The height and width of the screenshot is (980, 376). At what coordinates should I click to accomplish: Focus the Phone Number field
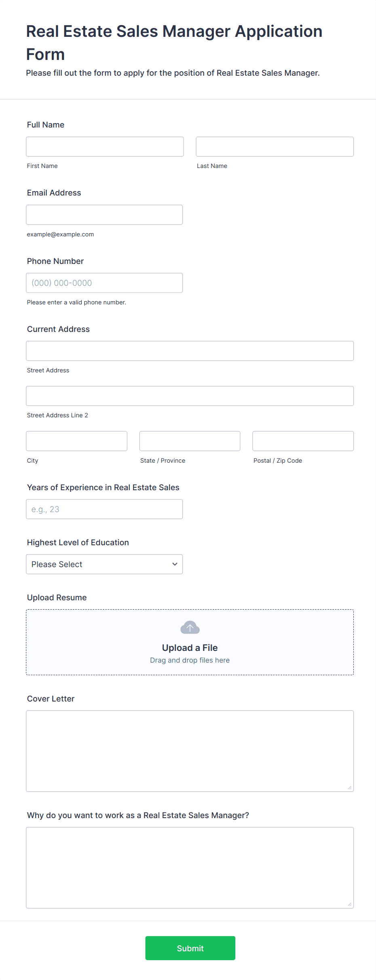[x=104, y=283]
